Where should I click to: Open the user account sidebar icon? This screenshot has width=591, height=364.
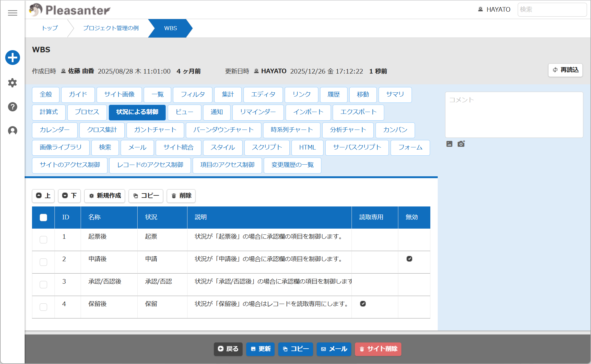pyautogui.click(x=12, y=131)
